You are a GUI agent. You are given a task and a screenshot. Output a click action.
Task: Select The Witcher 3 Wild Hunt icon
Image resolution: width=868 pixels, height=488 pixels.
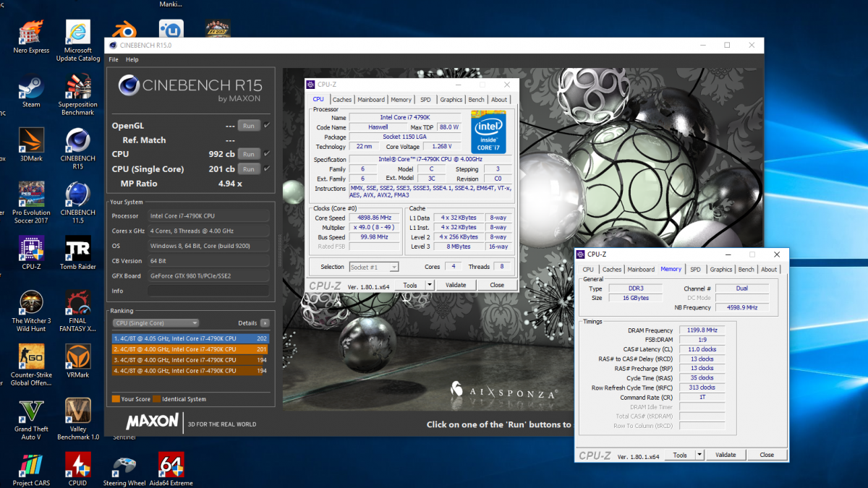point(31,312)
